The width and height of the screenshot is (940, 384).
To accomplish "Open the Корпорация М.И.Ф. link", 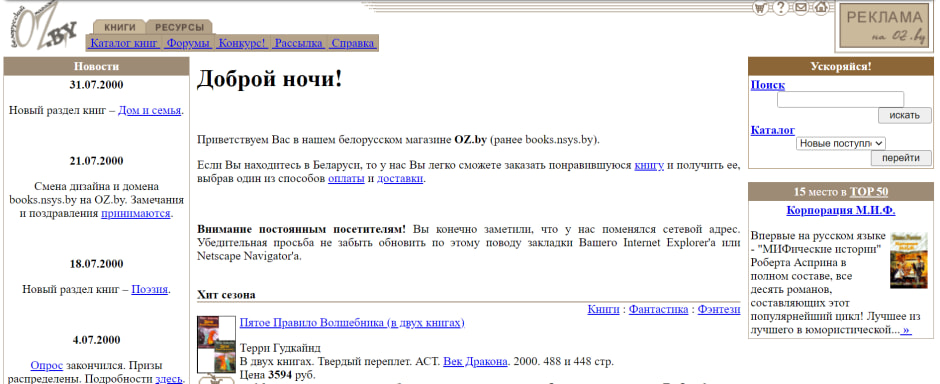I will point(840,211).
